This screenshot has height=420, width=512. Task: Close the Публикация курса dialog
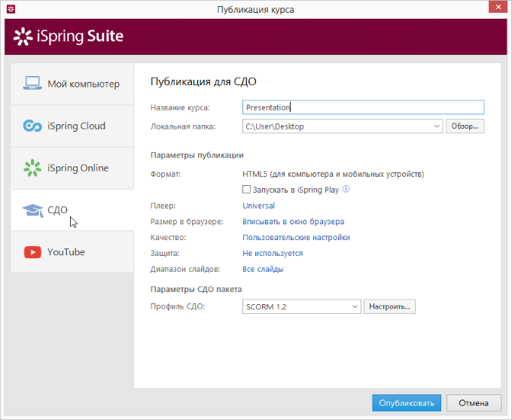point(498,7)
